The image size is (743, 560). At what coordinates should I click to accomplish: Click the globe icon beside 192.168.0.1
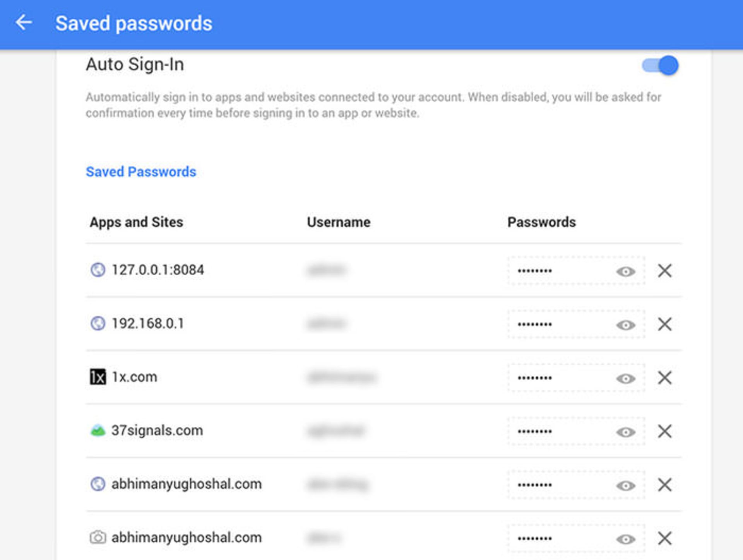click(98, 323)
